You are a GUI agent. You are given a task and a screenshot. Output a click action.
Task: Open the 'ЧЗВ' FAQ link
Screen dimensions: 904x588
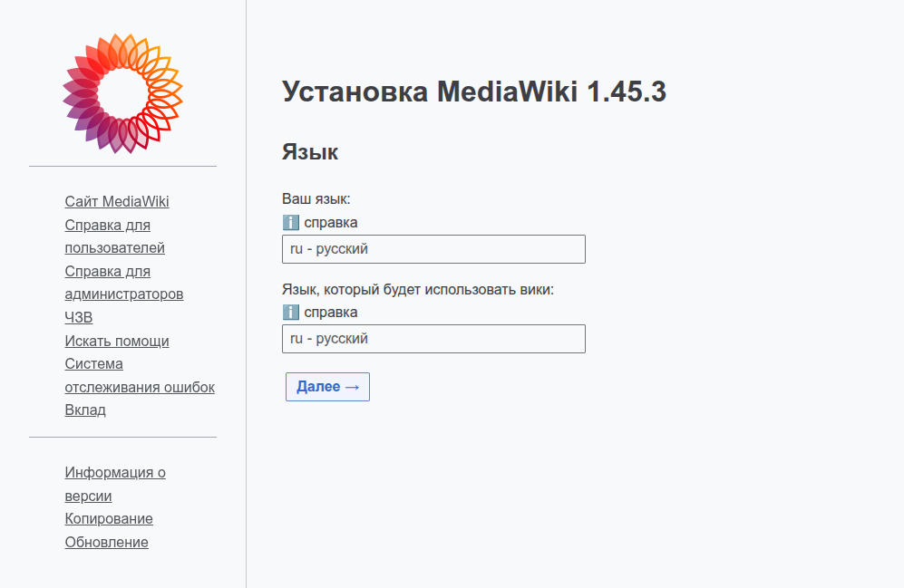[x=80, y=317]
